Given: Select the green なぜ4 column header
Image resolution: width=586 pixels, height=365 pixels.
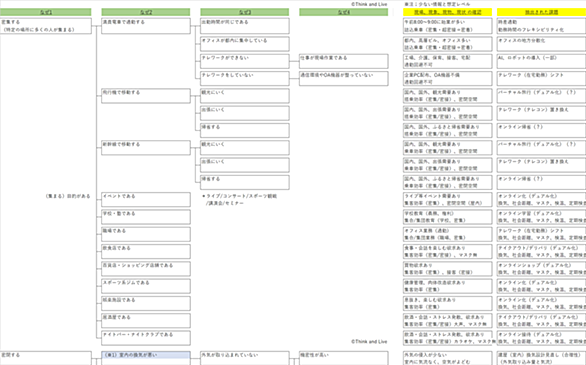Looking at the screenshot, I should coord(343,12).
